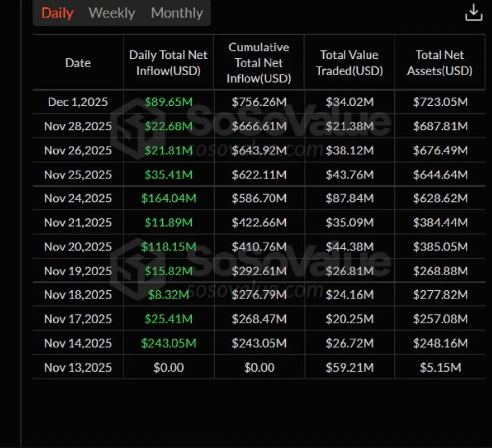
Task: Click the Total Net Assets(USD) header
Action: (x=440, y=63)
